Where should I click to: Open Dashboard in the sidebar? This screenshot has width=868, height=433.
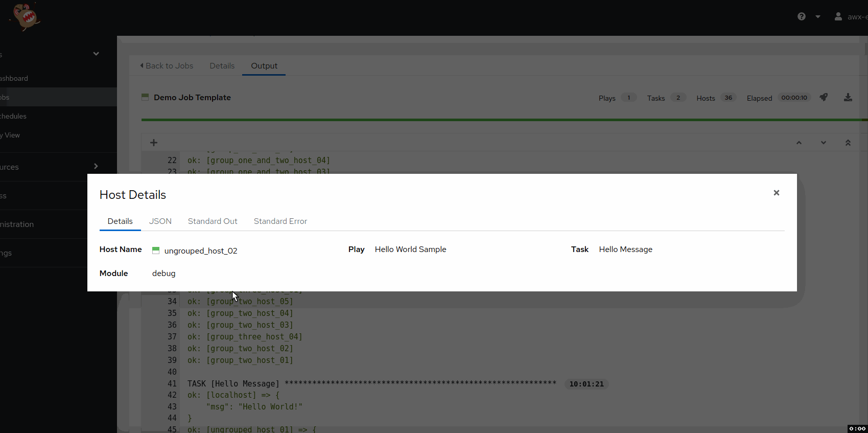(58, 78)
